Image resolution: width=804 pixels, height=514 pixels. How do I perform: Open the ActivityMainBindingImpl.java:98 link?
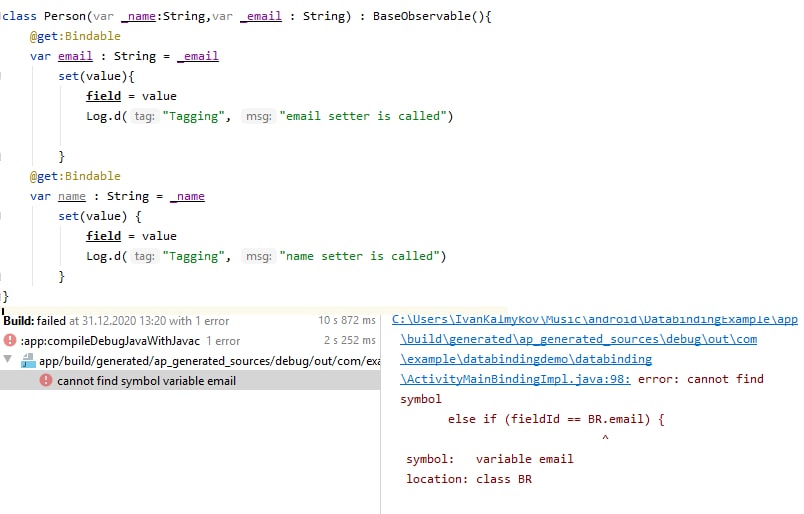[515, 379]
